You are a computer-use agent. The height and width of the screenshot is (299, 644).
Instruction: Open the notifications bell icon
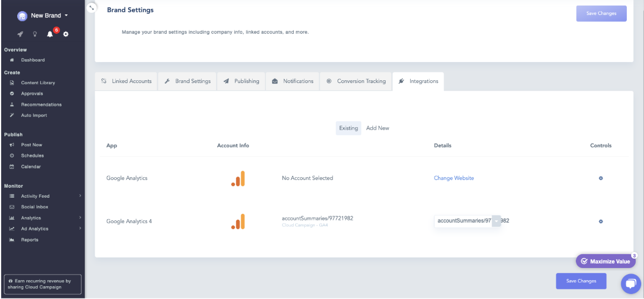(x=50, y=34)
